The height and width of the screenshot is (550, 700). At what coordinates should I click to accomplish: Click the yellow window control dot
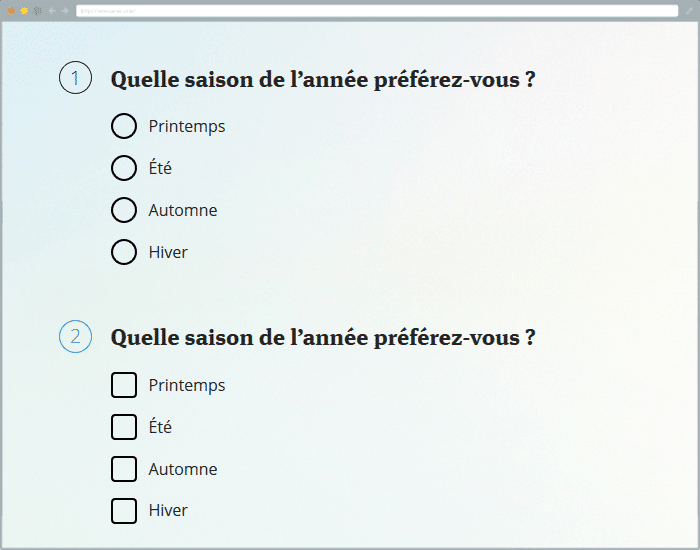[24, 11]
